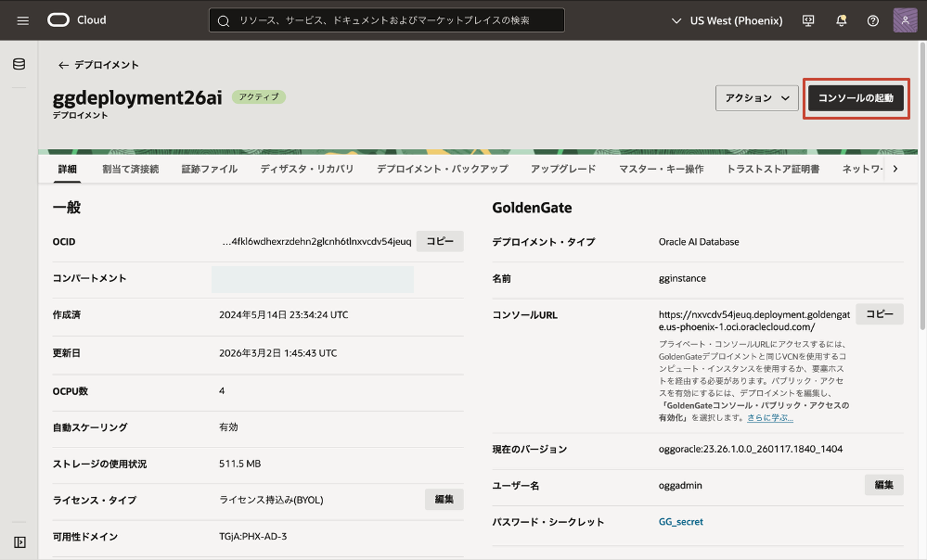
Task: Expand the bottom-left sidebar panel icon
Action: click(x=19, y=541)
